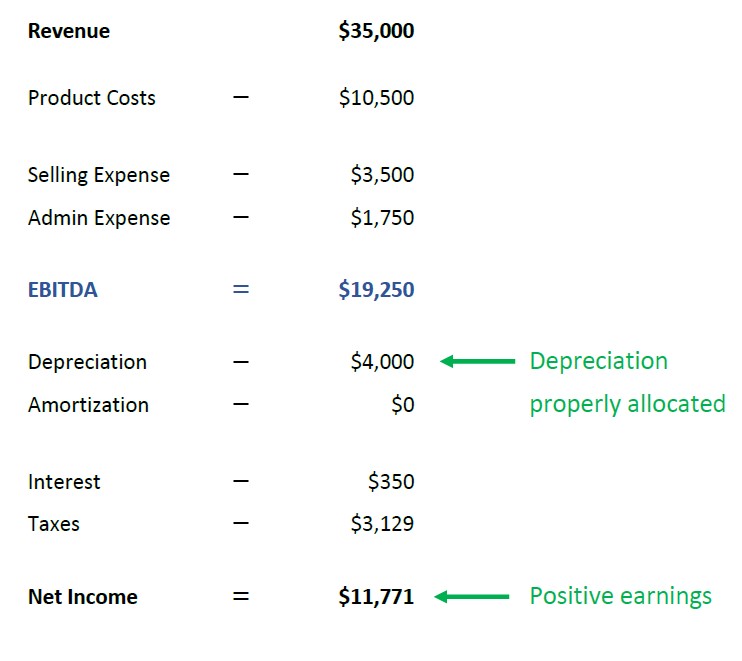Click the $4,000 depreciation amount

pos(382,362)
